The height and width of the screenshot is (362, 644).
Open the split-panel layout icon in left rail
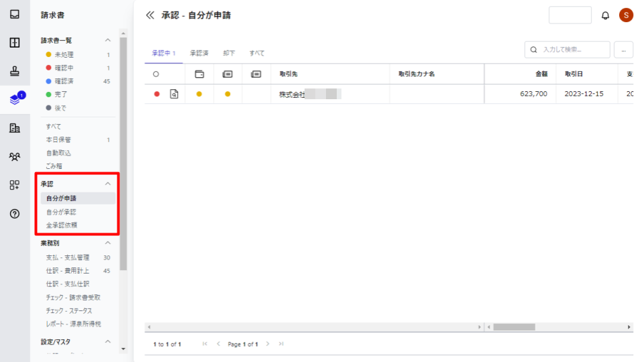(15, 43)
